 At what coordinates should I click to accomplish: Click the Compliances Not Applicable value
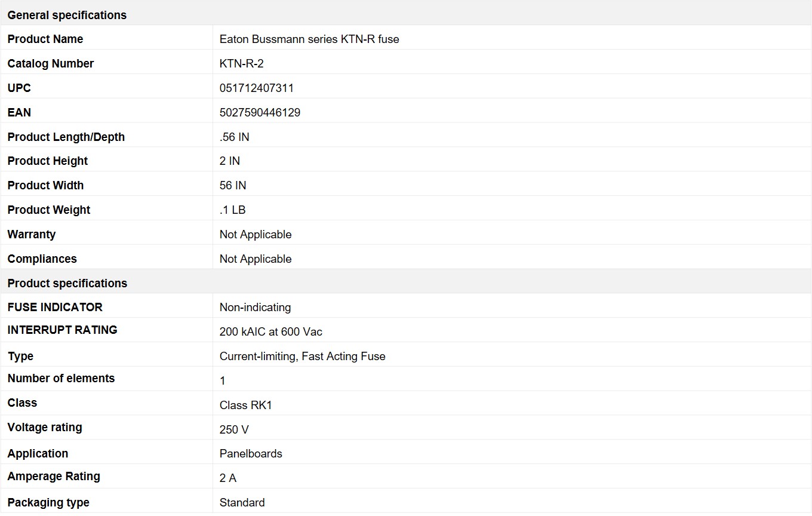(256, 259)
